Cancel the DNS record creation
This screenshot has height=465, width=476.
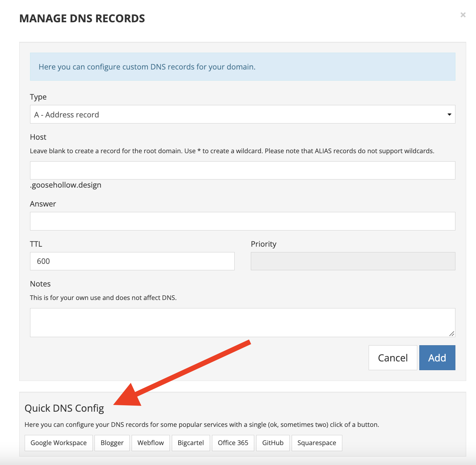point(393,357)
